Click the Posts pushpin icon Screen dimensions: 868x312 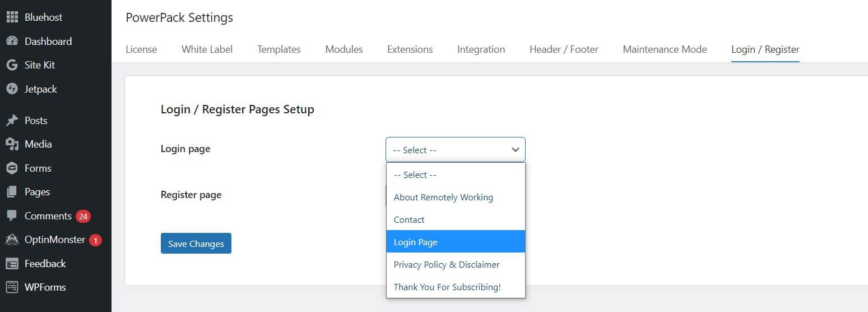click(x=12, y=121)
